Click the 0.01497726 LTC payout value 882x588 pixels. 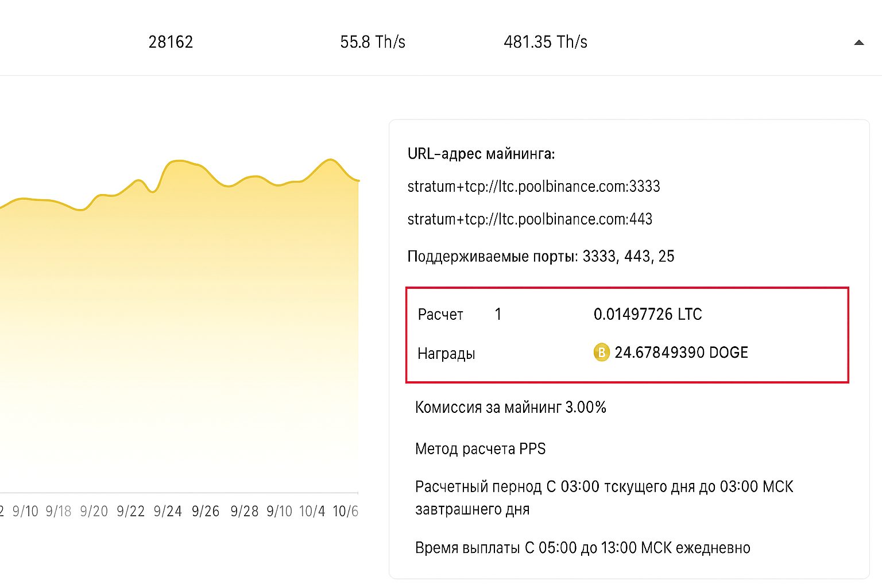[x=648, y=314]
